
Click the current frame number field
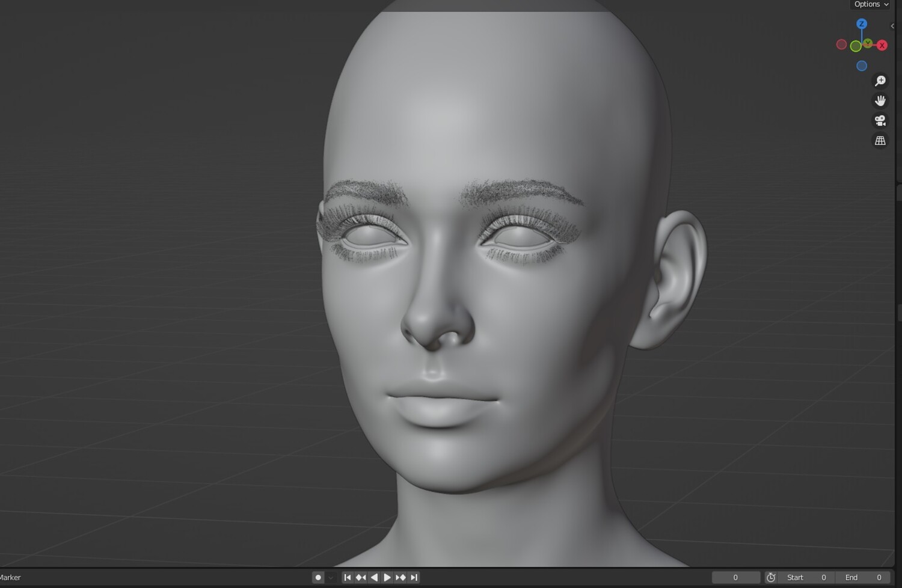(x=735, y=578)
